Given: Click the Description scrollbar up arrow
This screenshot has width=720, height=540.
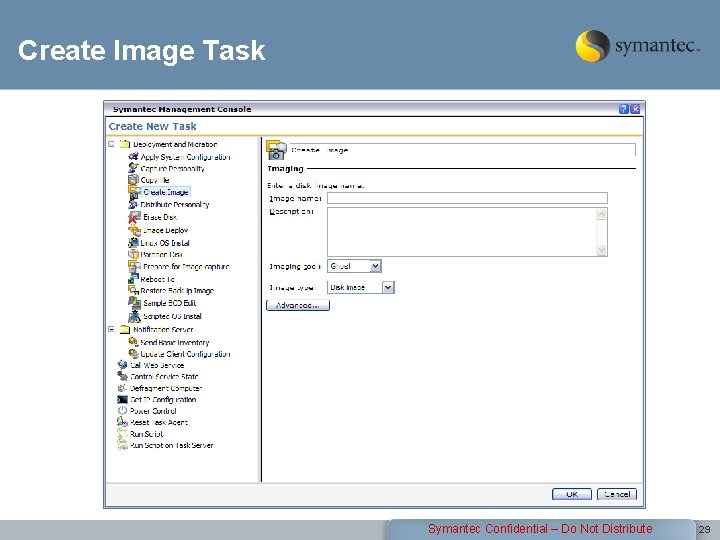Looking at the screenshot, I should click(x=602, y=214).
